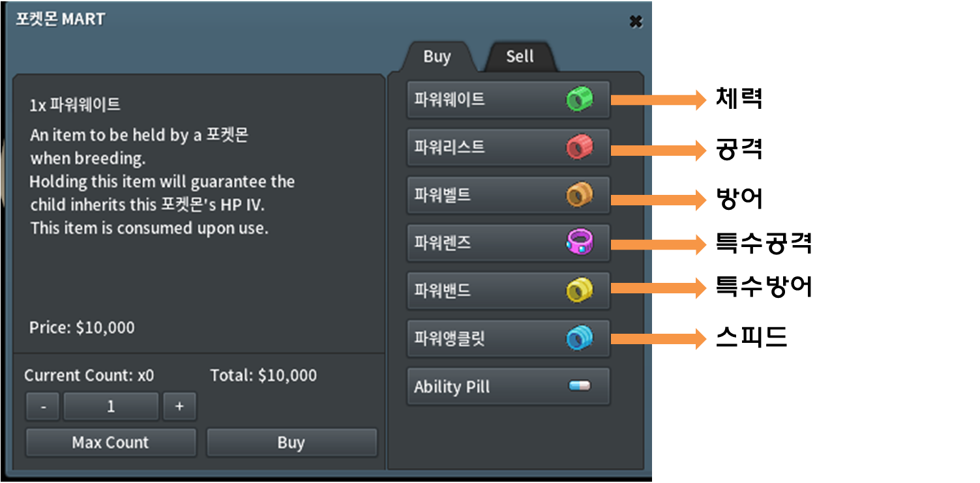Click the blue 파워앵클릿 ring icon
This screenshot has height=483, width=980.
[579, 339]
